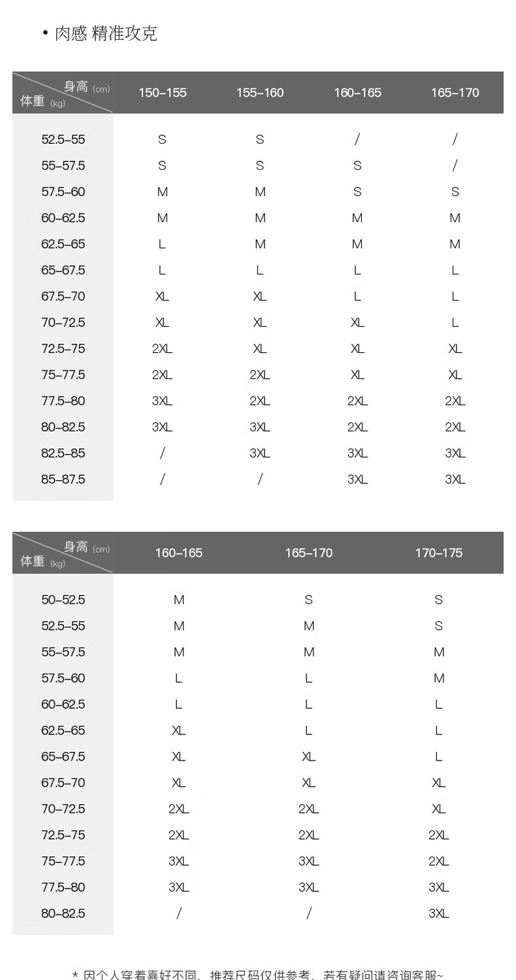Screen dimensions: 516x980
Task: Click the 50–52.5 weight row label
Action: click(x=63, y=600)
